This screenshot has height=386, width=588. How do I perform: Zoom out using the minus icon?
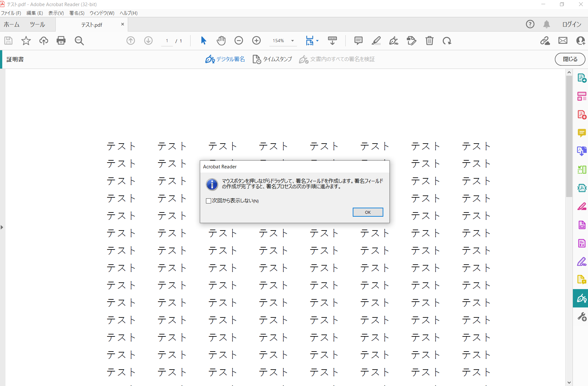(x=239, y=41)
